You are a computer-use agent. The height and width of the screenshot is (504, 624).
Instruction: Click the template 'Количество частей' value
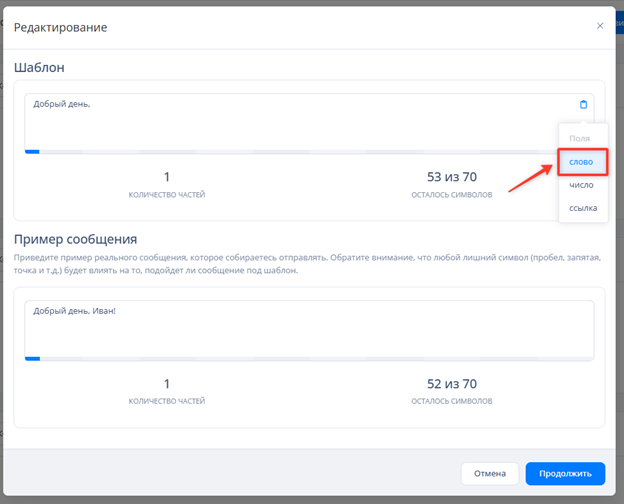(x=167, y=177)
